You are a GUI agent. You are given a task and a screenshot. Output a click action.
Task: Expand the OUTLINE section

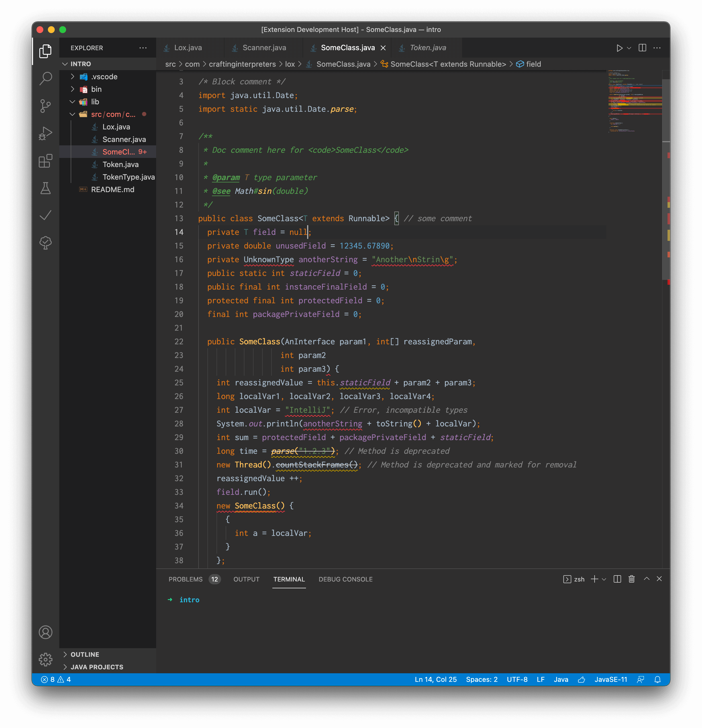[x=108, y=654]
